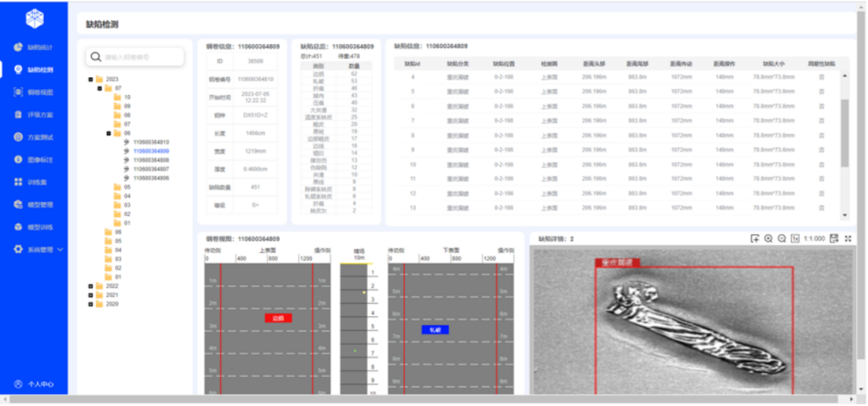Click the fullscreen icon in defect detail panel
Screen dimensions: 868x406
pyautogui.click(x=848, y=239)
